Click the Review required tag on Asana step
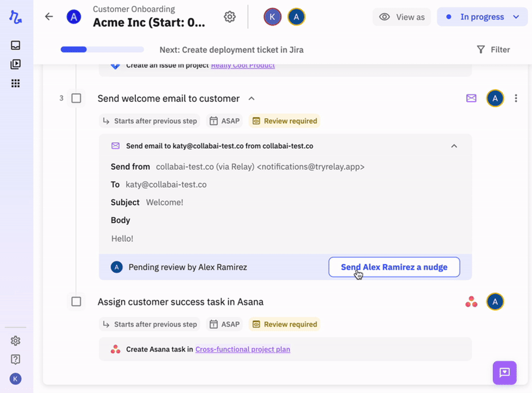Screen dimensions: 532x393 (285, 324)
